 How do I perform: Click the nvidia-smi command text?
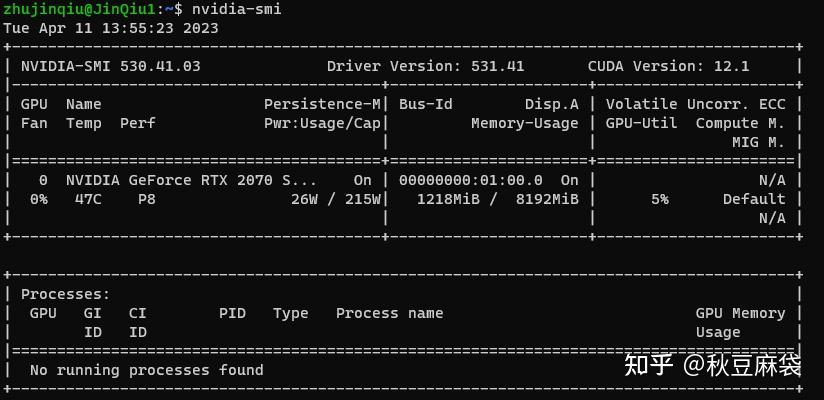coord(236,9)
